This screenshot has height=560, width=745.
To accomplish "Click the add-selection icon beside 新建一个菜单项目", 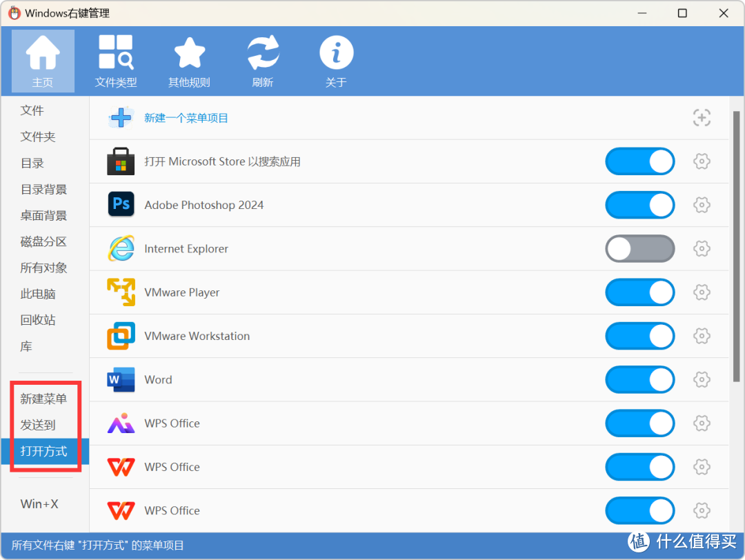I will [702, 118].
